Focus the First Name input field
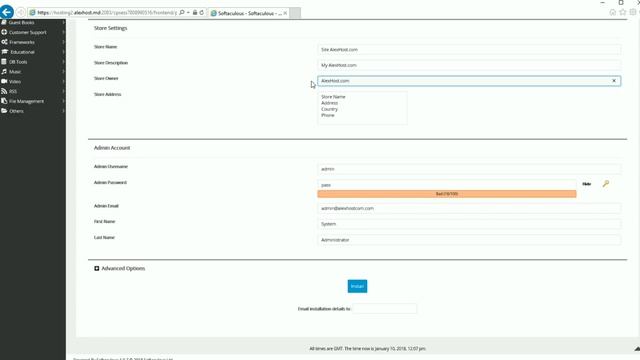640x360 pixels. click(x=469, y=224)
